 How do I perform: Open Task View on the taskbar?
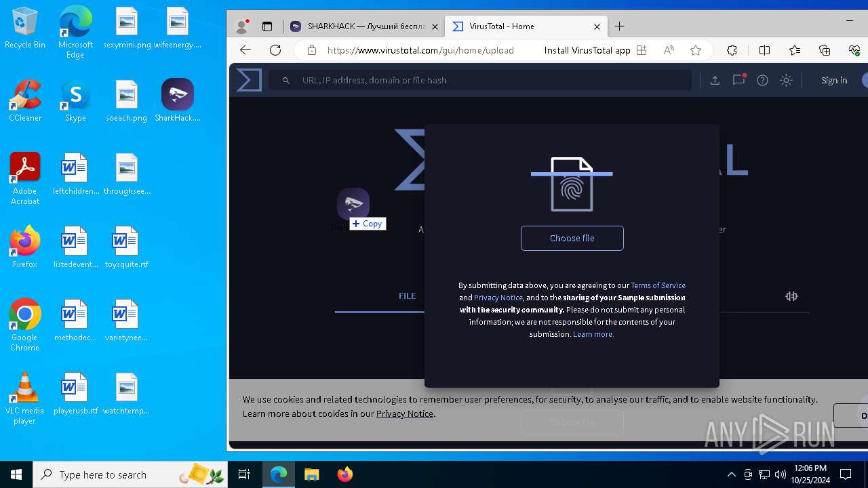click(244, 474)
